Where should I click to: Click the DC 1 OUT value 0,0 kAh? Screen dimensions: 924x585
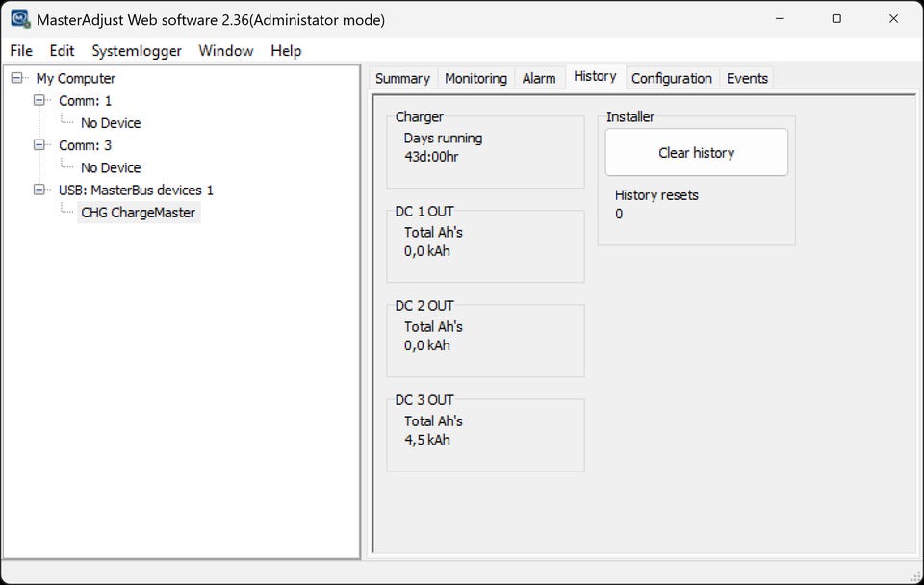(426, 251)
